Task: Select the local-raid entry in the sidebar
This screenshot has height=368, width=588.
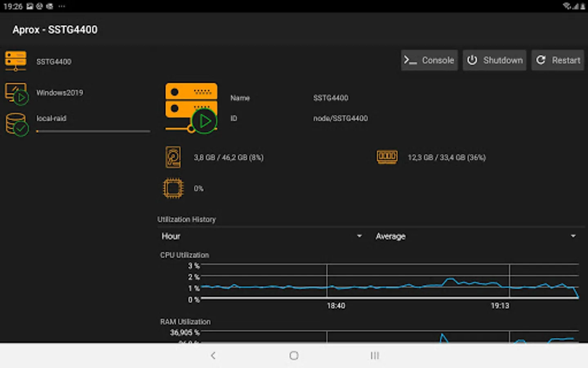Action: pyautogui.click(x=51, y=118)
